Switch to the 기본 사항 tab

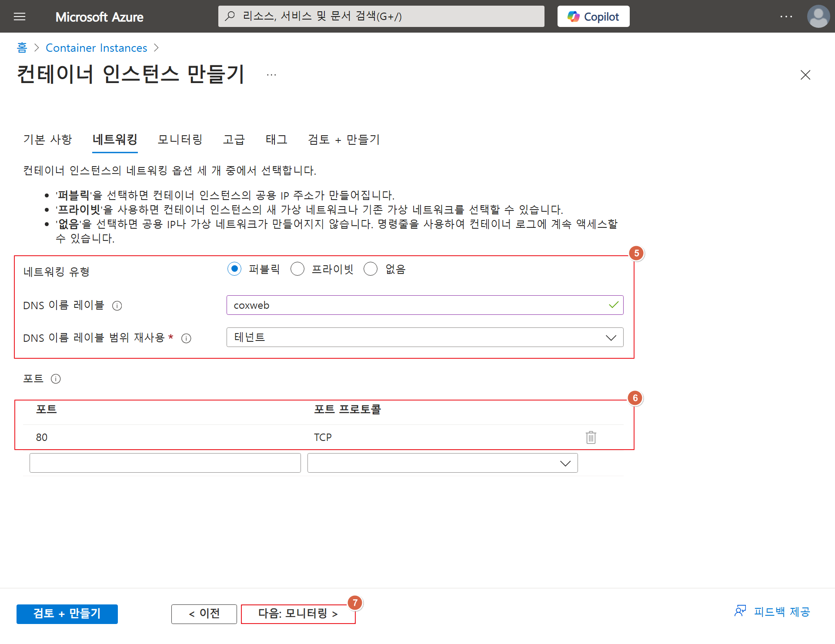click(x=47, y=140)
